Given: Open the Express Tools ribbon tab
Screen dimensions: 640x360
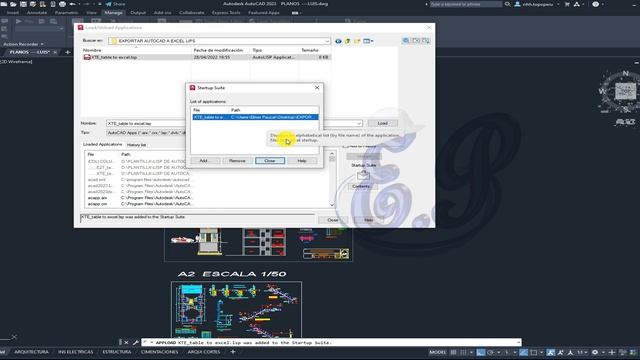Looking at the screenshot, I should 226,13.
